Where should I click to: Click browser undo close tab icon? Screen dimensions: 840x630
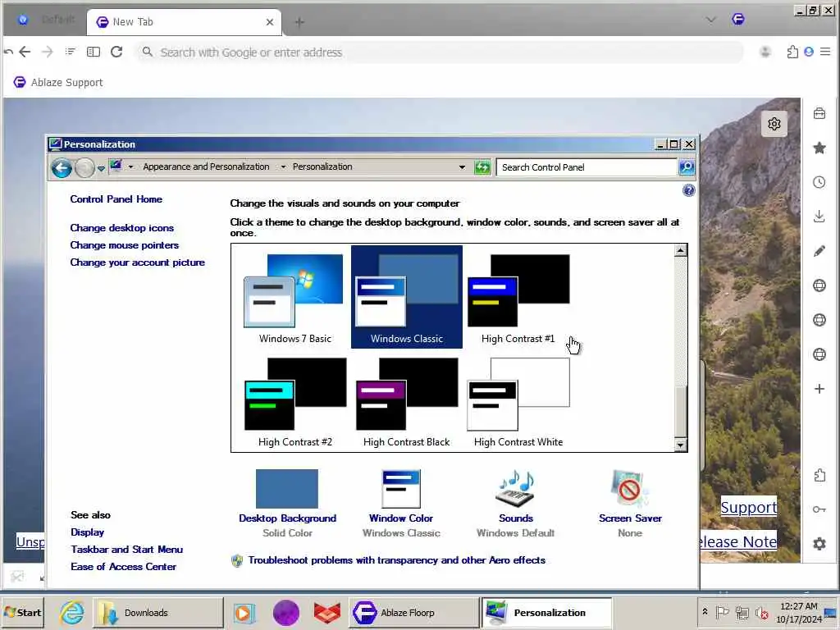pos(8,52)
